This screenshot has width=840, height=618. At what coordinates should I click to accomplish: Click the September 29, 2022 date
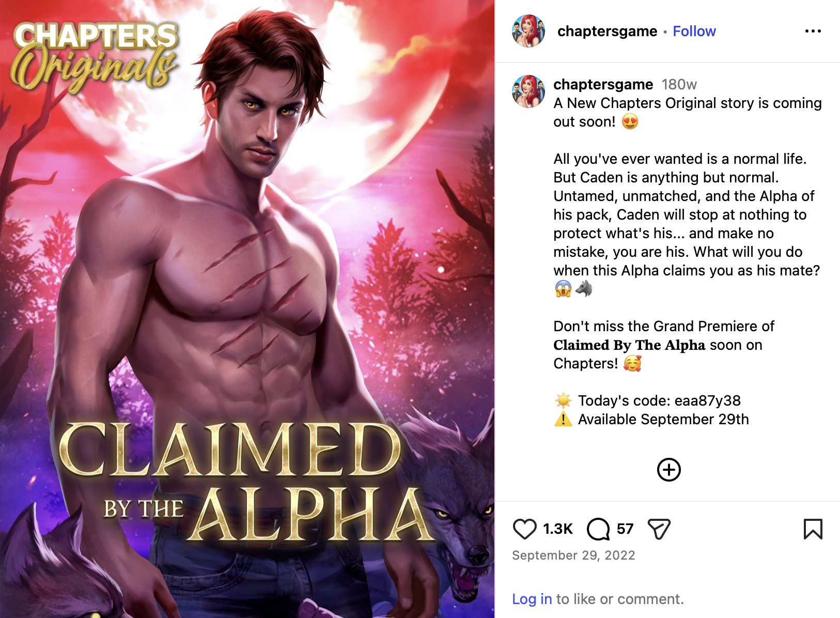573,555
